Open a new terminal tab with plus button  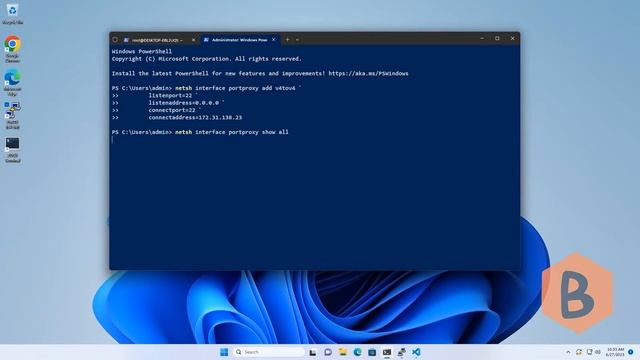pos(287,40)
